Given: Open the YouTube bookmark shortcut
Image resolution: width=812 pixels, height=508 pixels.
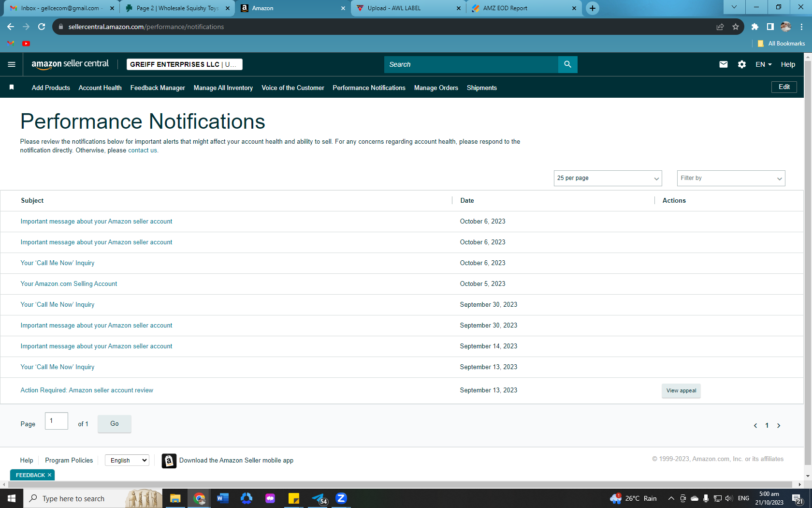Looking at the screenshot, I should point(26,44).
